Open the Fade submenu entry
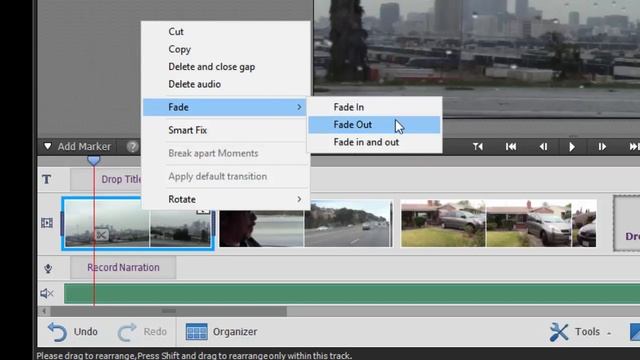 pos(224,107)
